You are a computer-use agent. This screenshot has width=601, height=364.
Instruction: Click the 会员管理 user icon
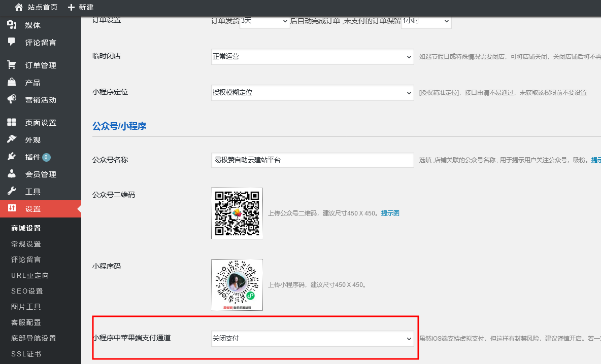[x=12, y=174]
